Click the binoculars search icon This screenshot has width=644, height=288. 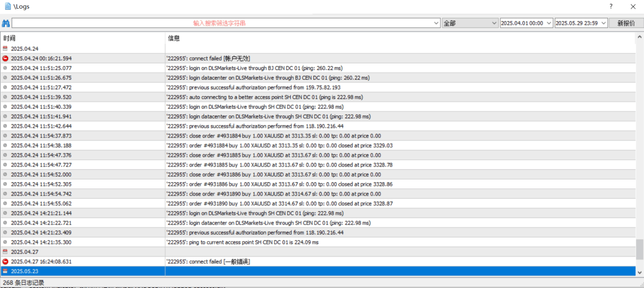[x=6, y=23]
